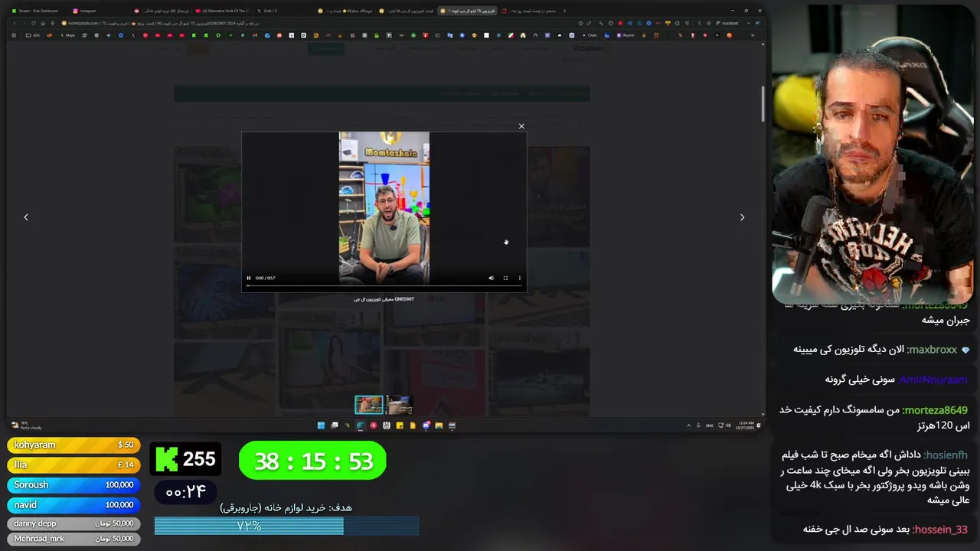This screenshot has width=980, height=551.
Task: Open the blue badge app on the taskbar
Action: [x=426, y=425]
